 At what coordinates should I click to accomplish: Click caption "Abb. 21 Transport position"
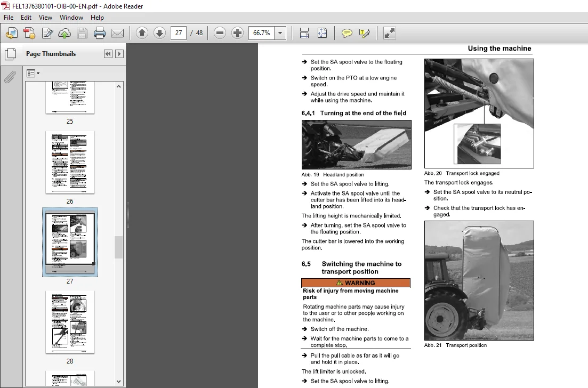(x=455, y=345)
